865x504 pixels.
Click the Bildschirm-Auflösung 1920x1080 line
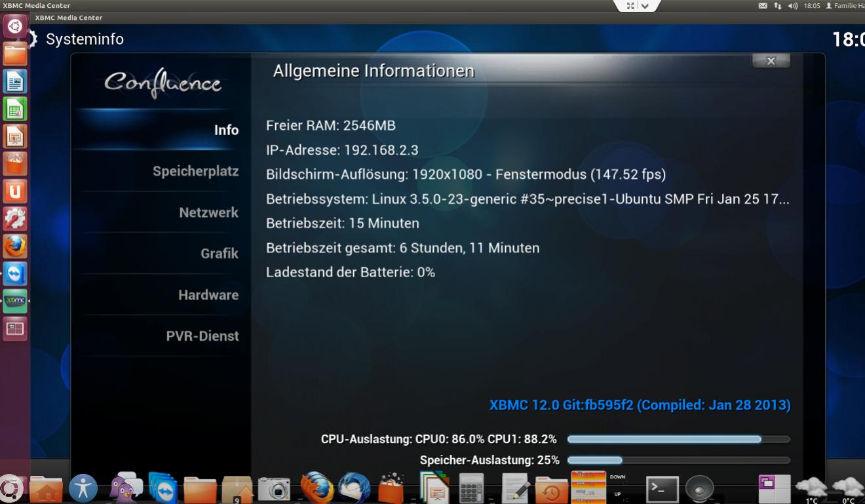click(x=466, y=174)
